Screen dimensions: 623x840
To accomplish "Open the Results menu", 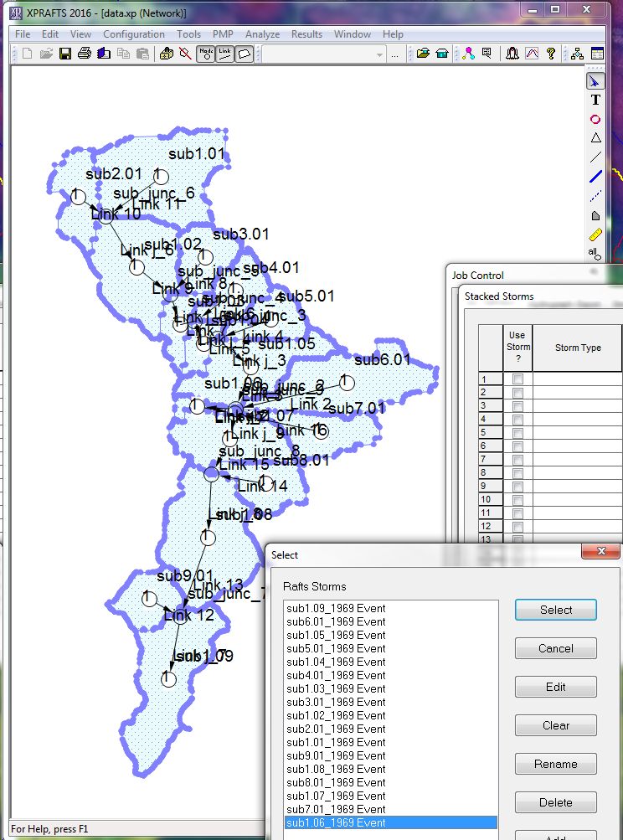I will point(306,34).
